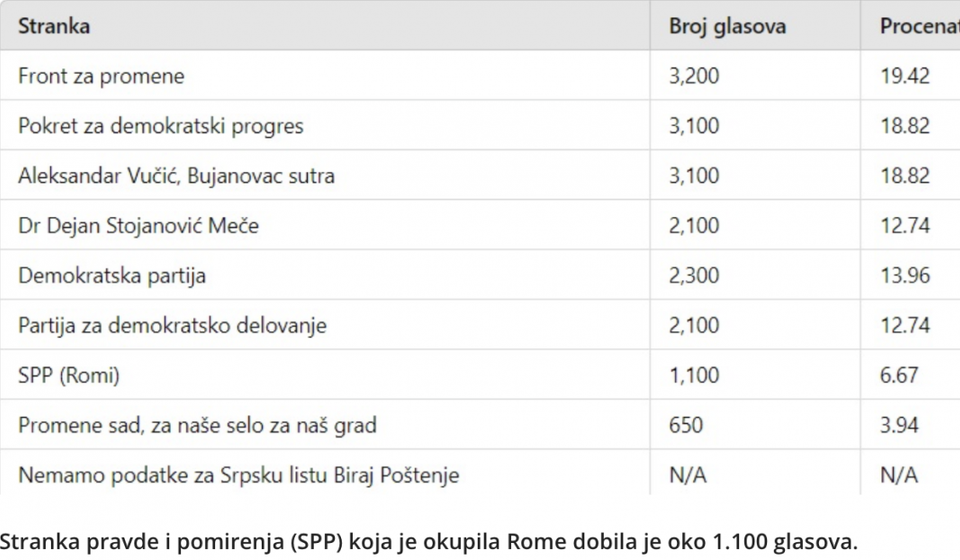Image resolution: width=960 pixels, height=560 pixels.
Task: Select Pokret za demokratski progres row name
Action: pos(161,126)
